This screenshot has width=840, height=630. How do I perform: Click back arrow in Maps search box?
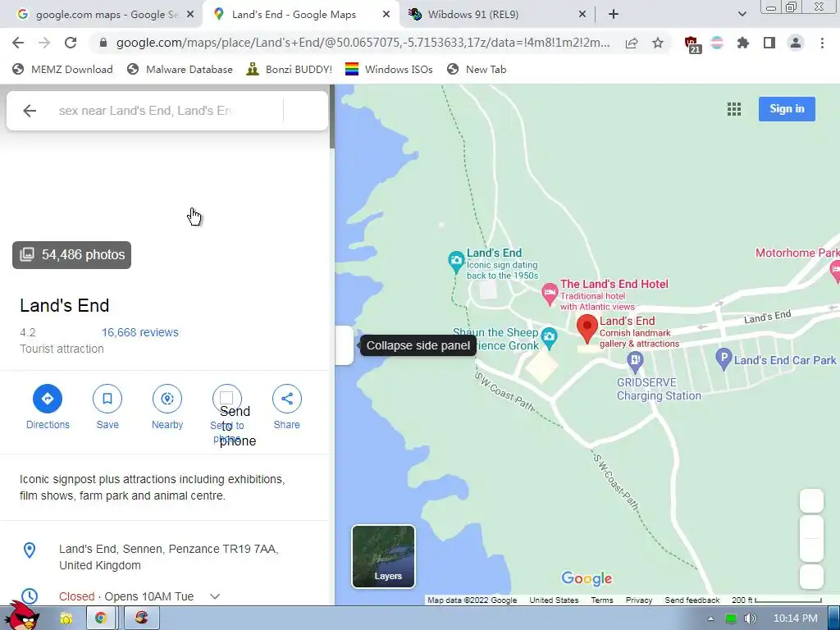coord(30,111)
